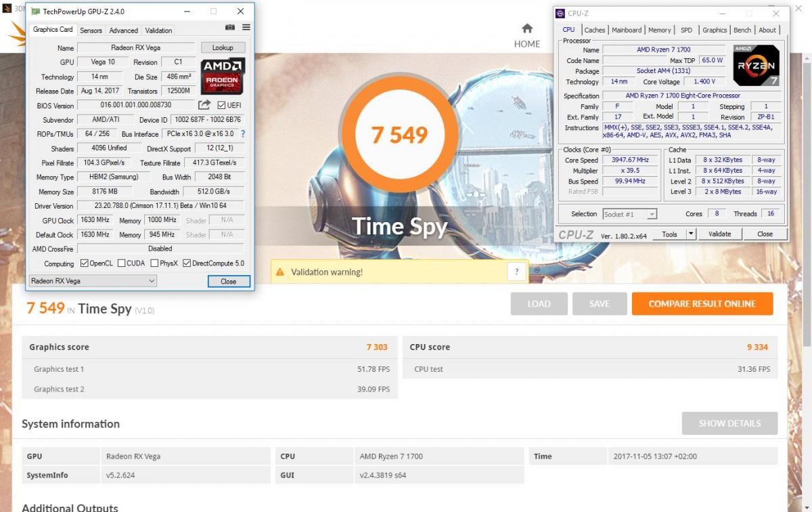Click the AMD CrossFire Disabled field

(x=160, y=249)
